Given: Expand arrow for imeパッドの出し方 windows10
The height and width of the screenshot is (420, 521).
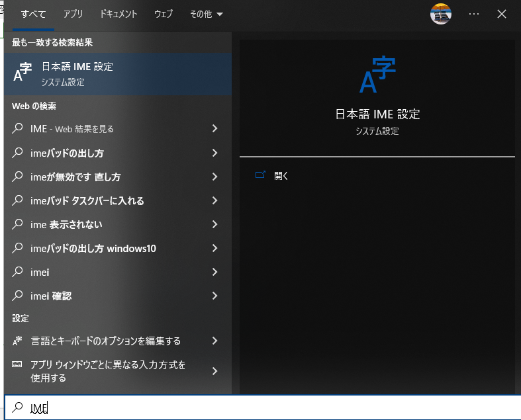Looking at the screenshot, I should (214, 248).
